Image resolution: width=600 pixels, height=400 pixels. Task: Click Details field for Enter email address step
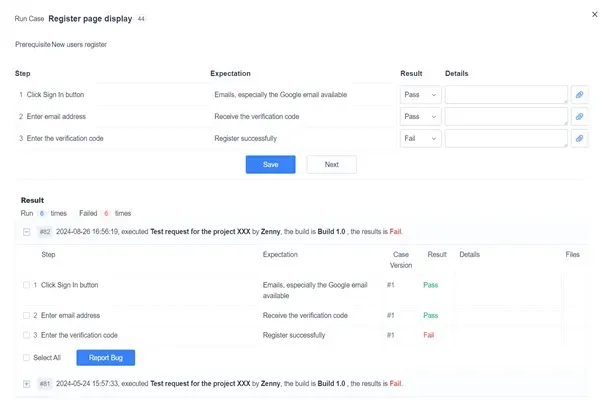pos(505,116)
